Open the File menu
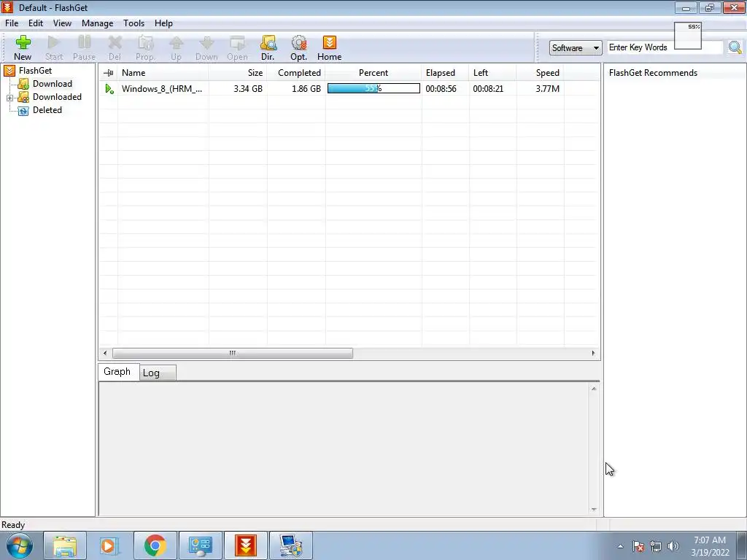The height and width of the screenshot is (560, 747). [x=12, y=23]
